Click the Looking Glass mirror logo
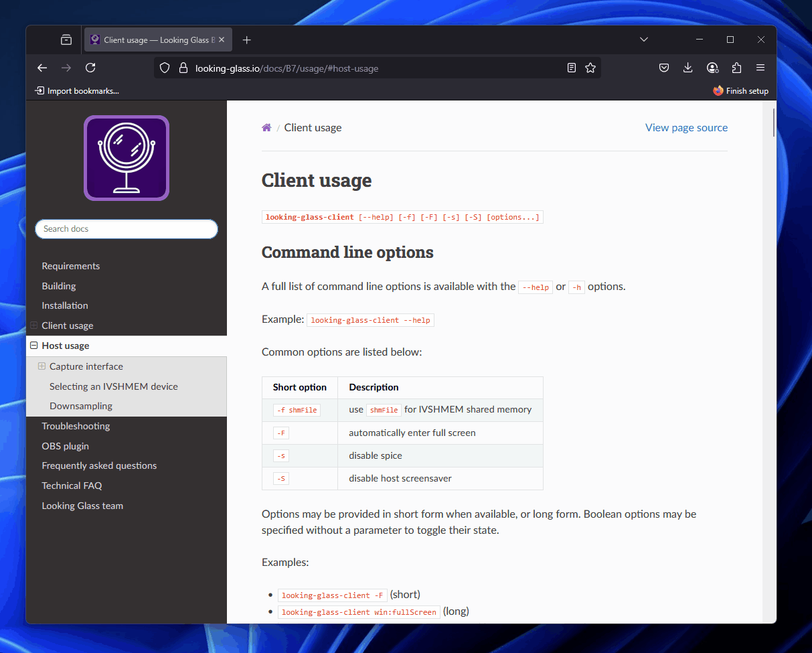This screenshot has width=812, height=653. [x=127, y=158]
